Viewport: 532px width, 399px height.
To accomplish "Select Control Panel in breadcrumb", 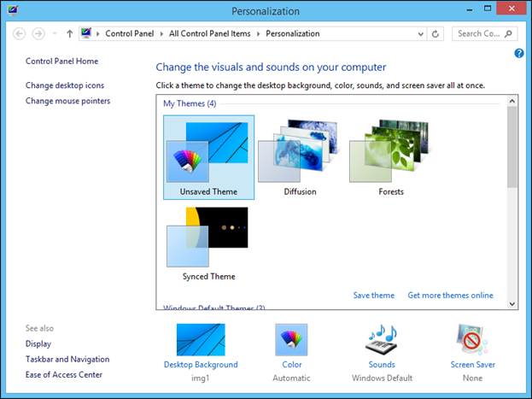I will click(129, 33).
